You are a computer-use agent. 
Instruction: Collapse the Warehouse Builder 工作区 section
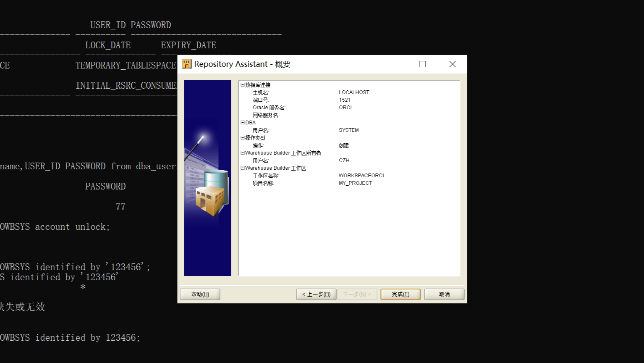(242, 168)
